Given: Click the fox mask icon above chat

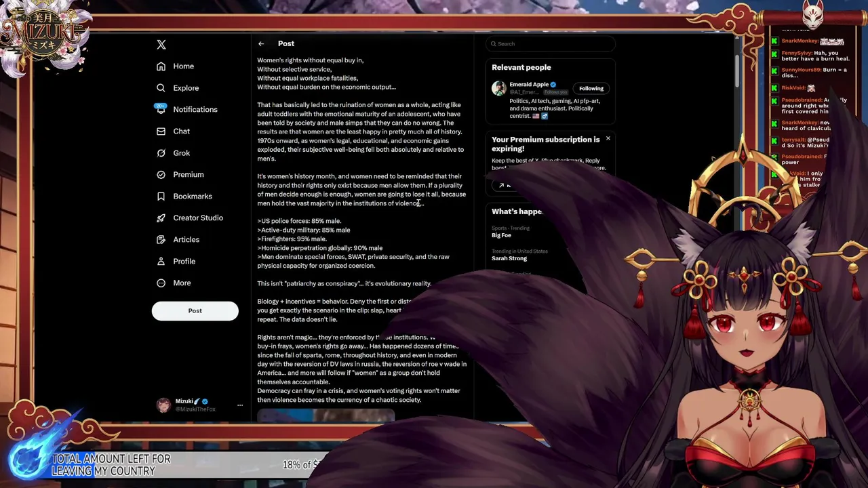Looking at the screenshot, I should click(812, 14).
